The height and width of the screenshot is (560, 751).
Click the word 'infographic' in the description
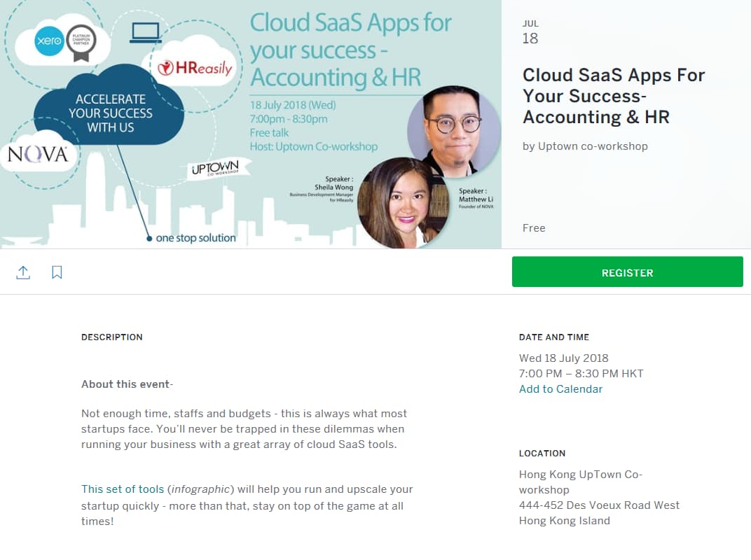[200, 489]
